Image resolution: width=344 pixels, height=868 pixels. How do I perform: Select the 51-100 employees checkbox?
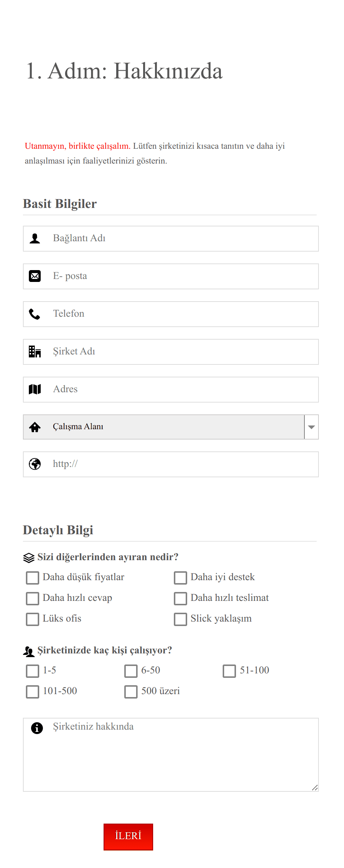click(x=229, y=671)
